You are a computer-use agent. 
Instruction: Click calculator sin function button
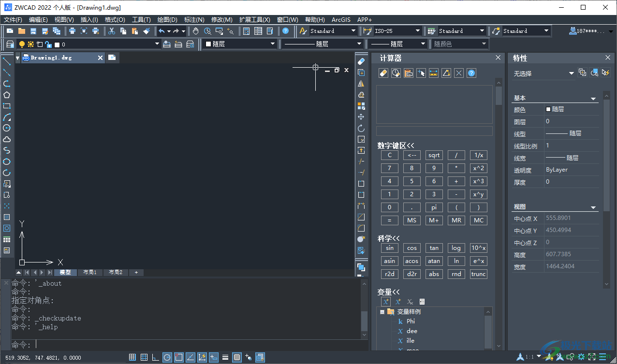point(389,248)
